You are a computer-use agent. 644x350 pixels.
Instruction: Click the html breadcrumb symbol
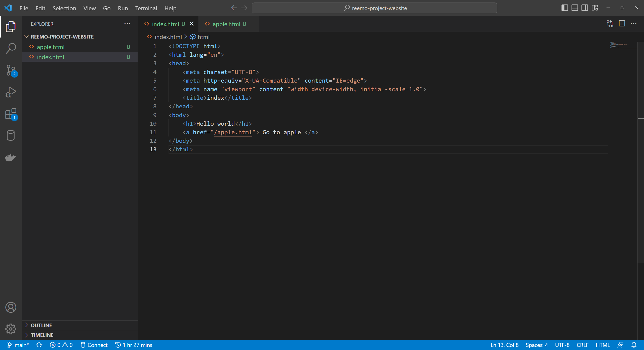(203, 37)
